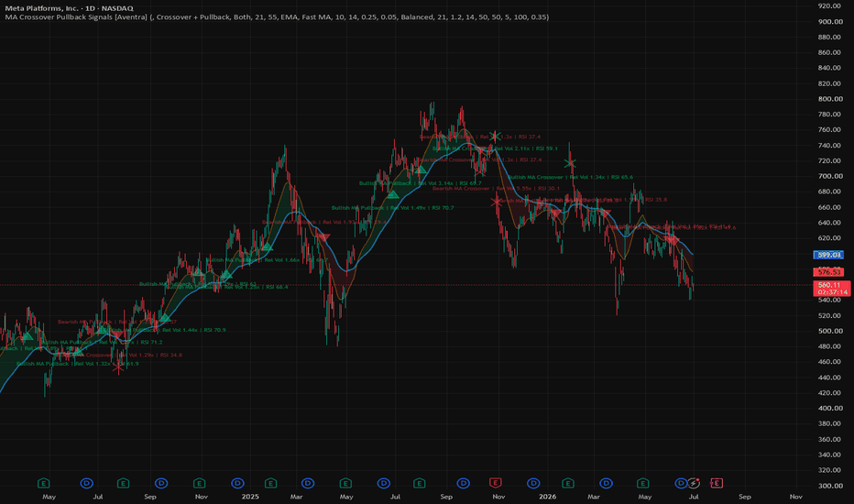The height and width of the screenshot is (504, 854).
Task: Show the March 2025 dividend D marker
Action: click(308, 483)
